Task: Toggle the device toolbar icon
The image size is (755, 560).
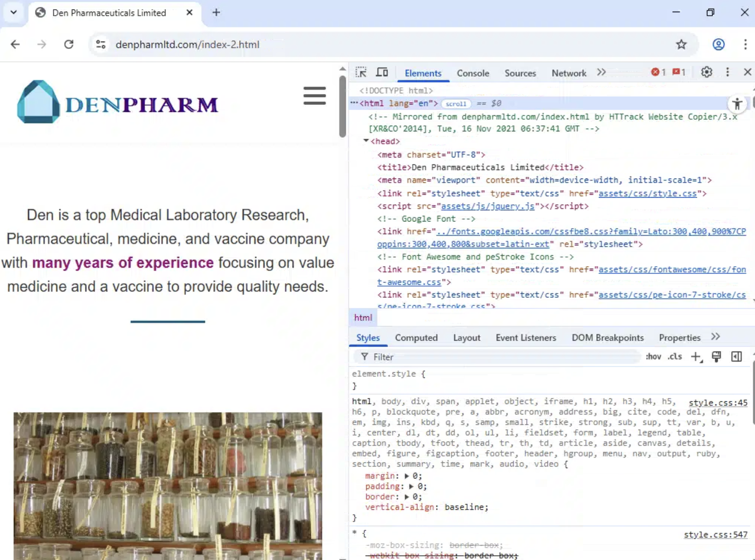Action: coord(382,72)
